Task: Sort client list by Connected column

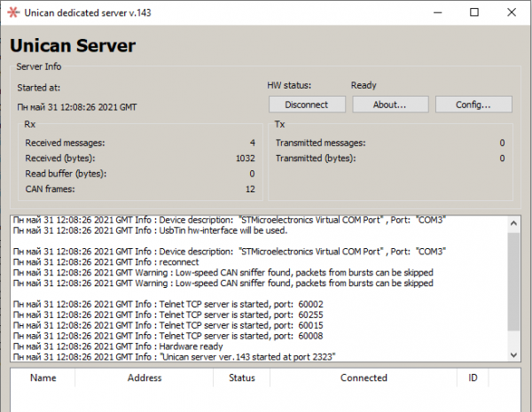Action: tap(364, 377)
